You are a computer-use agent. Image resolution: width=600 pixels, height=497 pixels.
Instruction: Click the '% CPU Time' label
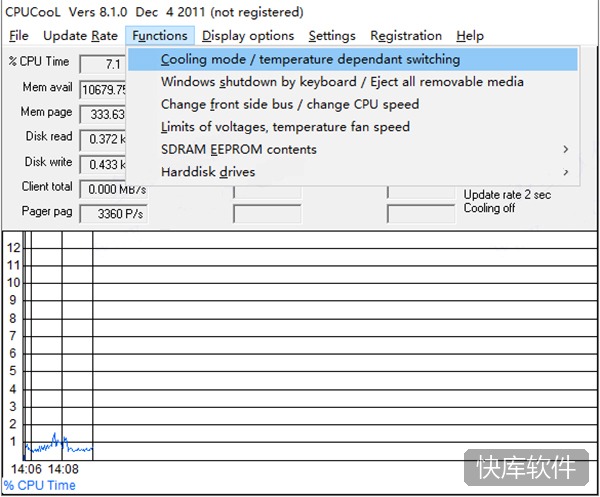pyautogui.click(x=39, y=61)
